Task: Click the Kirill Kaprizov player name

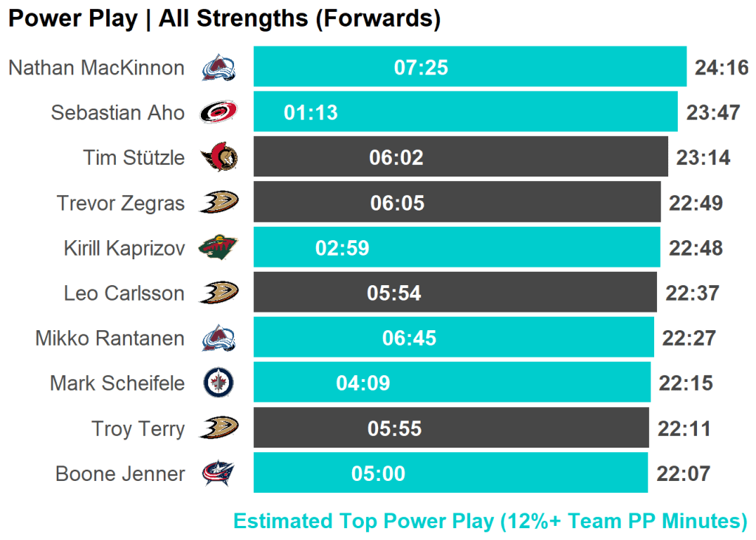Action: pos(124,248)
